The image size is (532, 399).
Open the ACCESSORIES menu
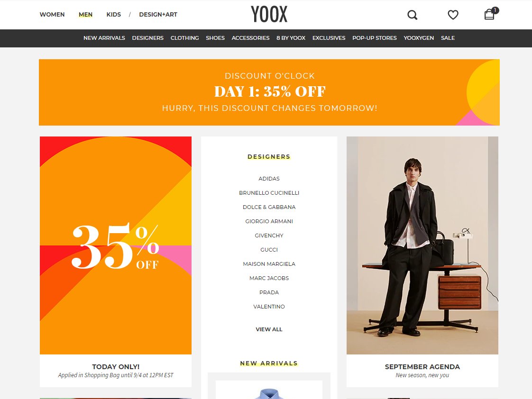click(x=250, y=38)
